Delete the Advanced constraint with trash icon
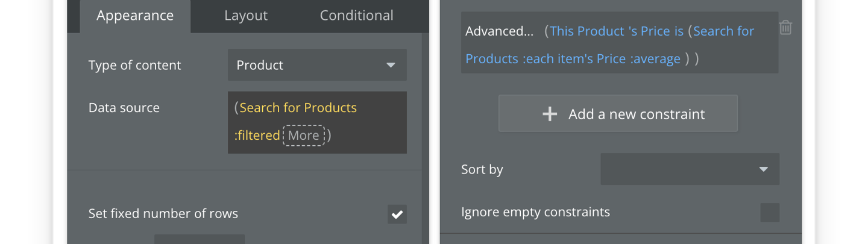This screenshot has width=868, height=244. coord(785,28)
